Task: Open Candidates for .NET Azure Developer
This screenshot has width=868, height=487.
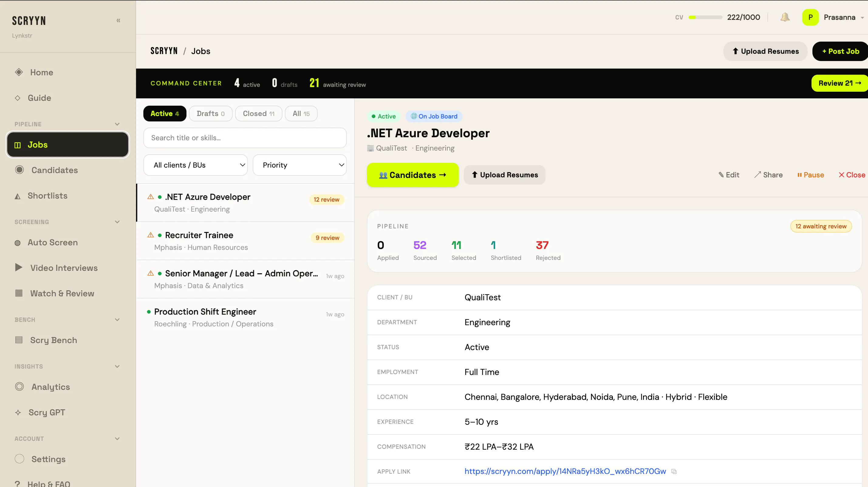Action: (412, 175)
